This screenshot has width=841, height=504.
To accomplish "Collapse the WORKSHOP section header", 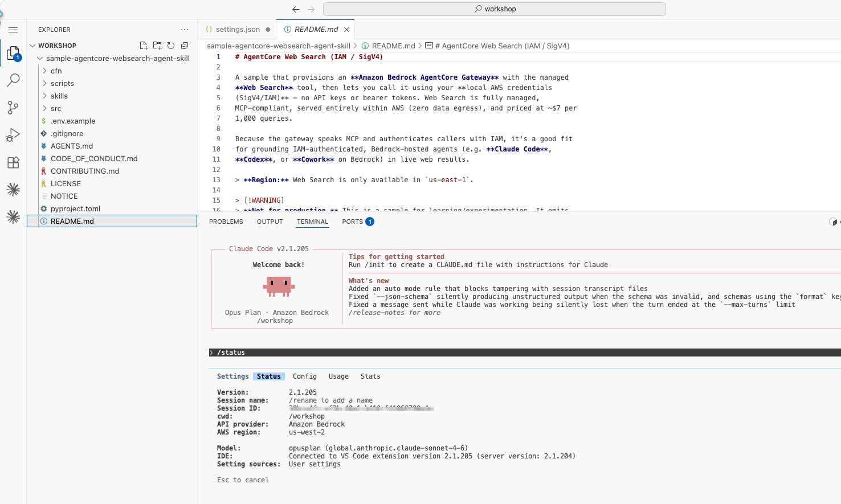I will click(112, 46).
